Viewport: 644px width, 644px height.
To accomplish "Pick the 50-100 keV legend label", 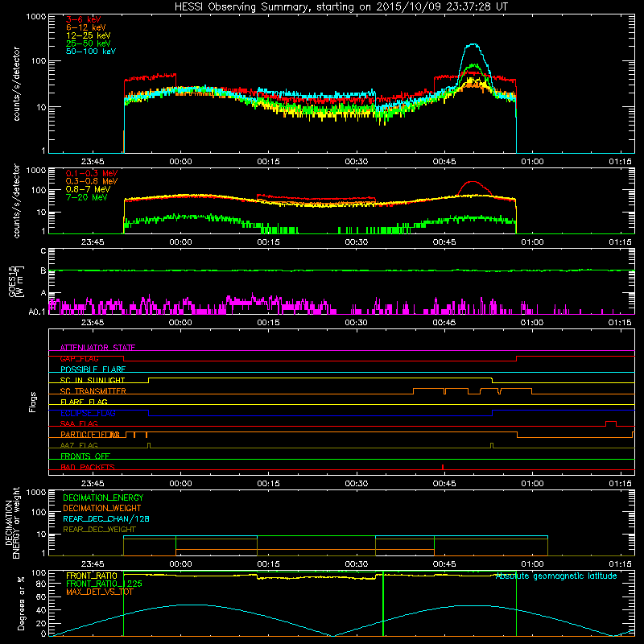I will [x=91, y=52].
